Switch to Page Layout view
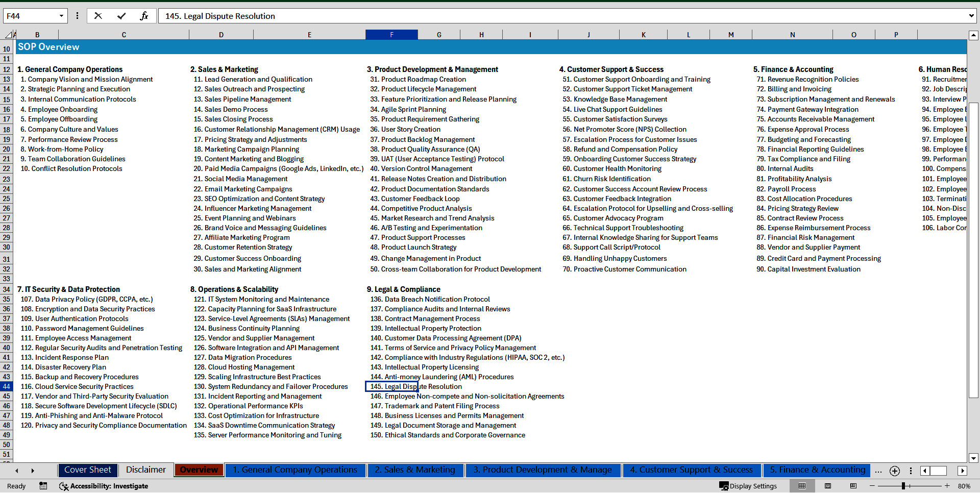Screen dimensions: 980x493 [828, 486]
